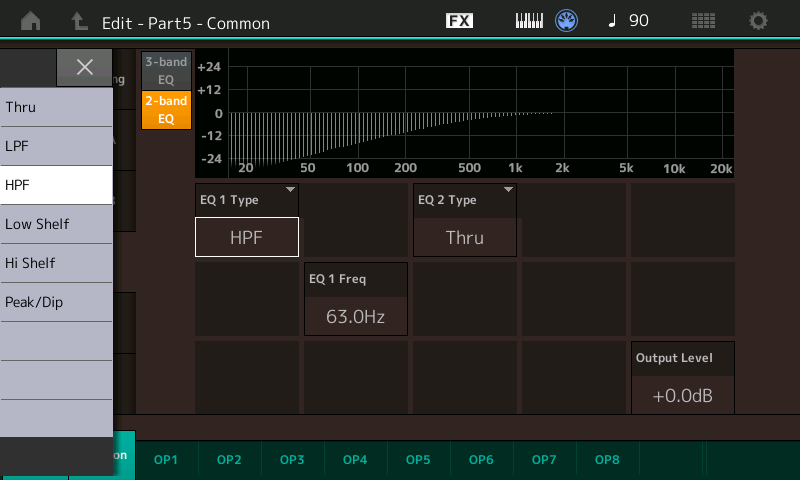
Task: Switch to the OP1 tab
Action: point(166,460)
